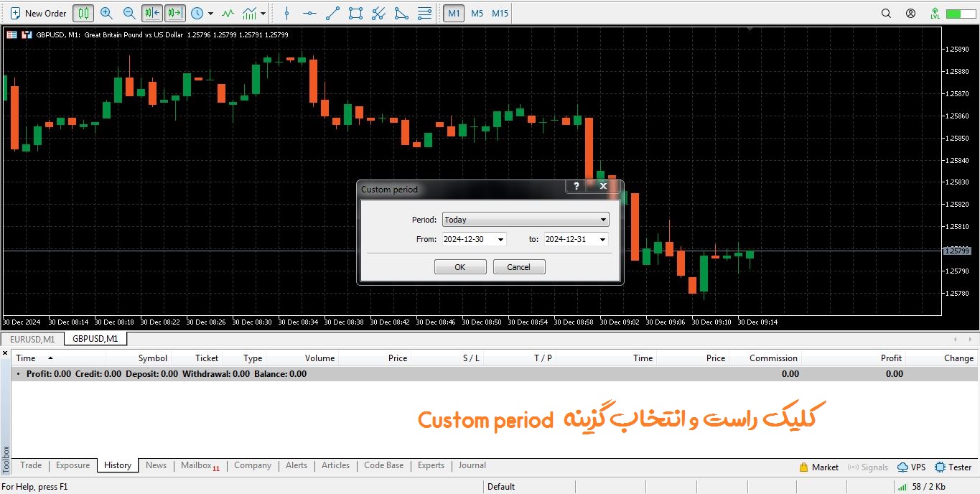This screenshot has height=494, width=980.
Task: Switch to the M15 timeframe
Action: click(500, 13)
